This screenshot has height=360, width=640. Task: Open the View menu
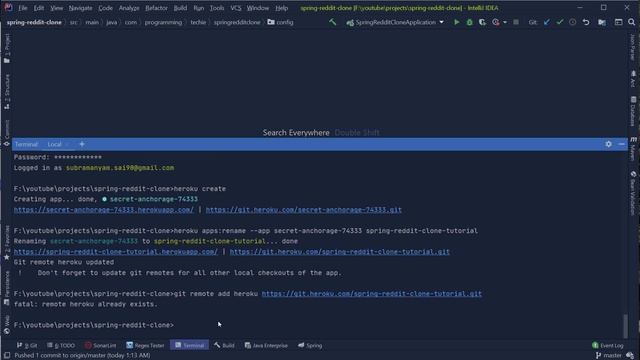tap(56, 8)
